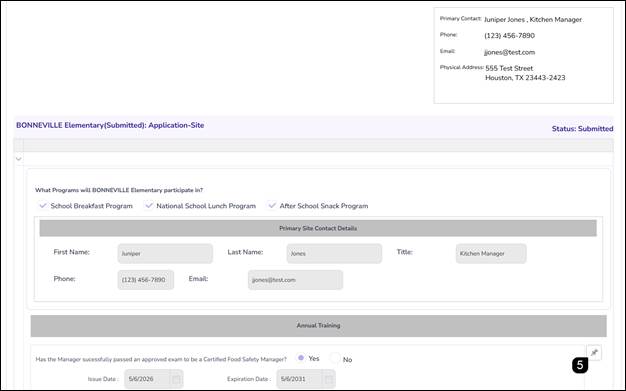Click the Last Name field containing Jones

pos(334,254)
